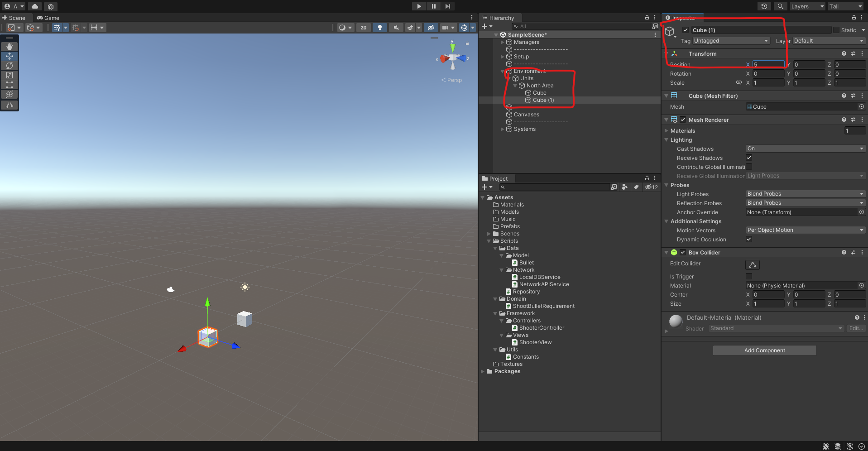Toggle the Static checkbox
The width and height of the screenshot is (868, 451).
(x=836, y=30)
